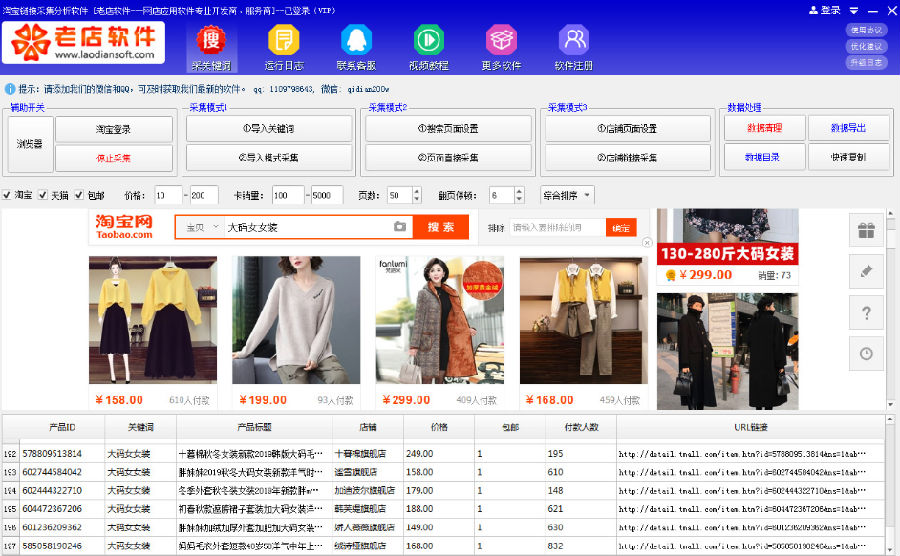The image size is (900, 556).
Task: Toggle the 天猫 checkbox
Action: 42,195
